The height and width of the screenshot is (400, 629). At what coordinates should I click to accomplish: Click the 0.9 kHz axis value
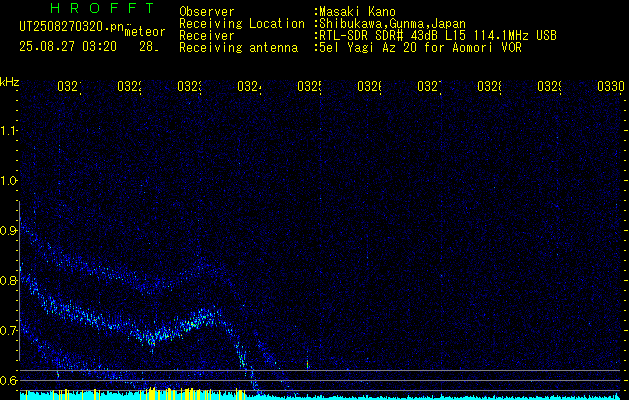(10, 230)
